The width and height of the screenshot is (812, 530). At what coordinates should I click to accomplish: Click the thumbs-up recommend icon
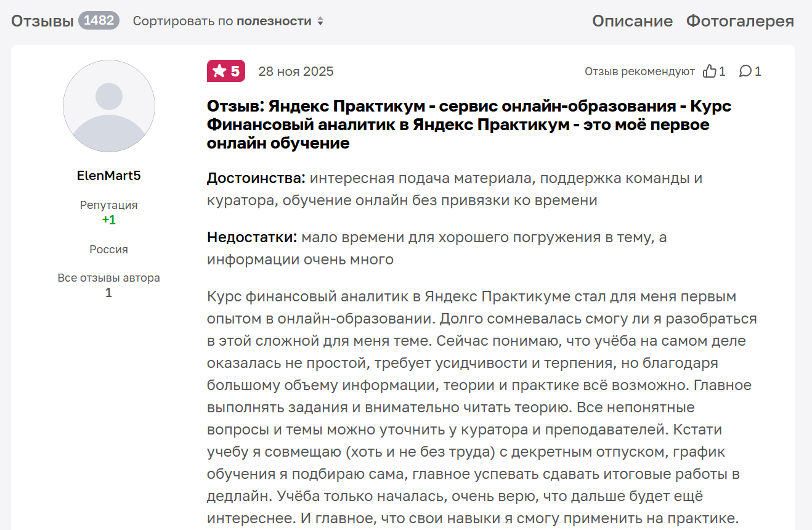tap(710, 71)
